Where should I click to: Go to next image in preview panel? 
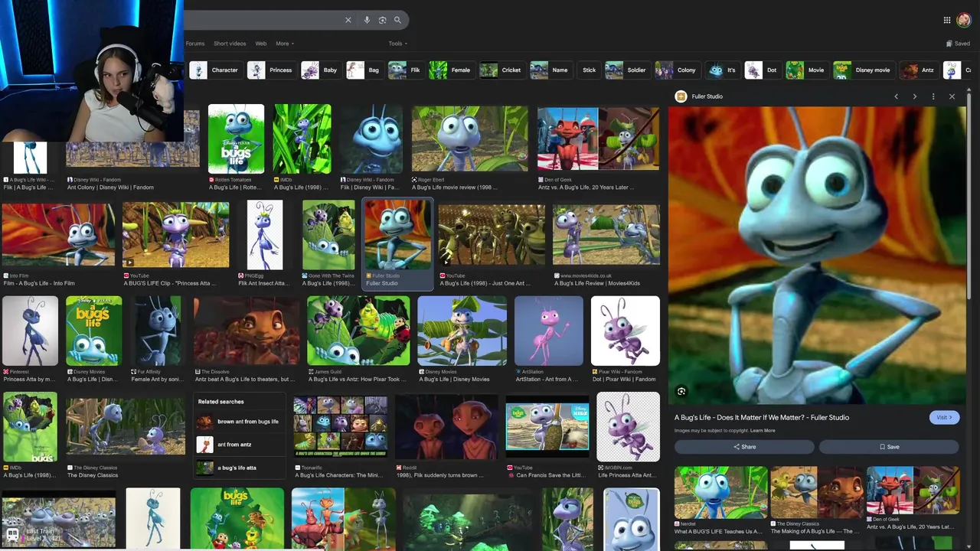pos(914,96)
